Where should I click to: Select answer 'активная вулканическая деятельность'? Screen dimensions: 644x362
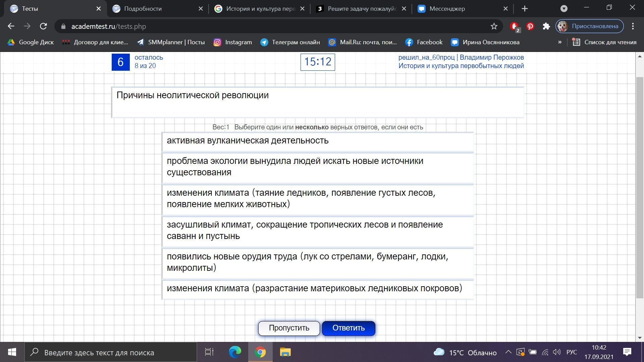coord(317,141)
